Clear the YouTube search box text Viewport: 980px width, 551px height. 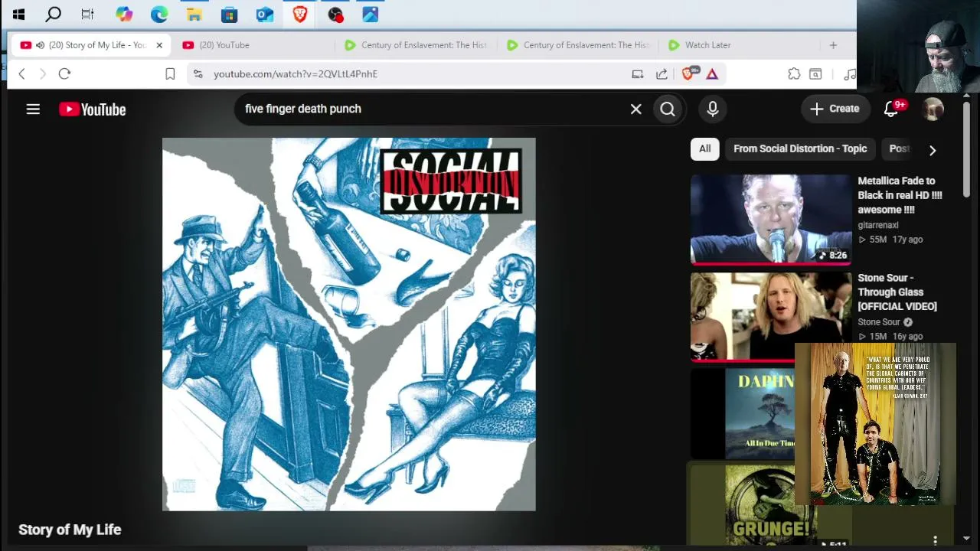[x=635, y=109]
